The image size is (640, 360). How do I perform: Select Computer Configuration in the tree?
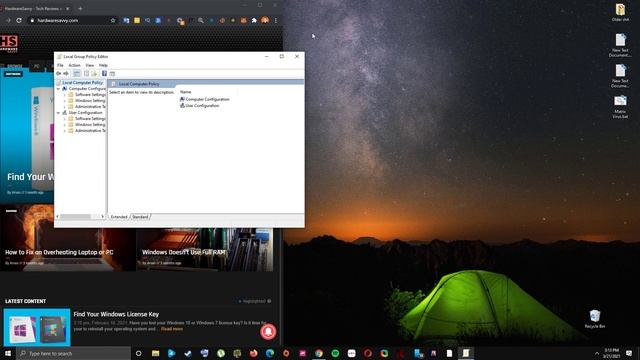87,89
